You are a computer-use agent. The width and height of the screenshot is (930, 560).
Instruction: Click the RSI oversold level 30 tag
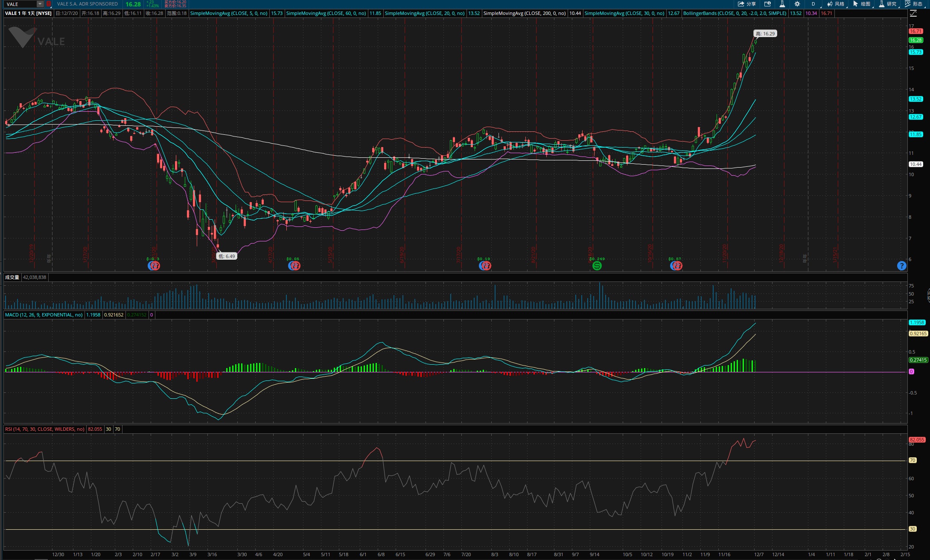pyautogui.click(x=913, y=529)
